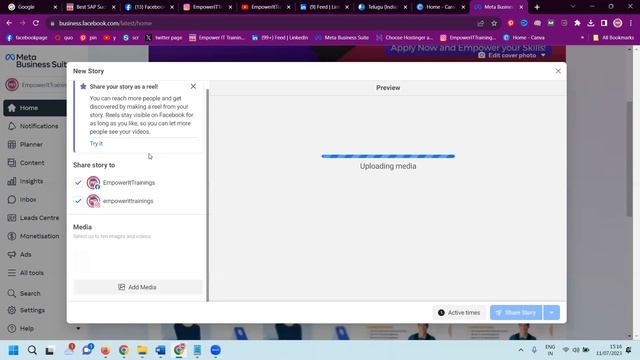Open the Chrome menu three dots

(x=631, y=23)
